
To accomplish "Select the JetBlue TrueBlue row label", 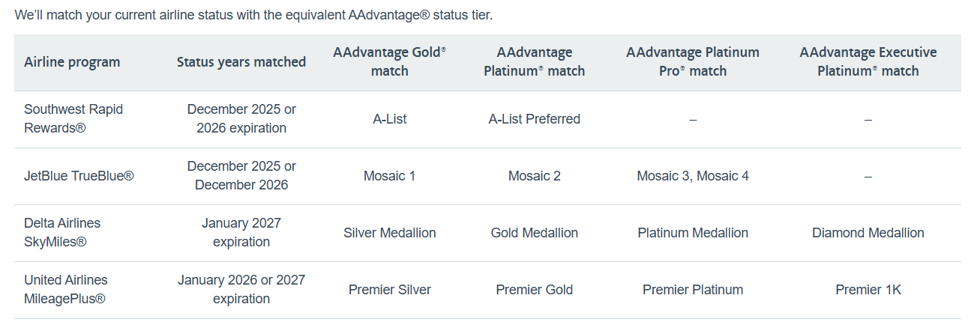I will (x=79, y=176).
